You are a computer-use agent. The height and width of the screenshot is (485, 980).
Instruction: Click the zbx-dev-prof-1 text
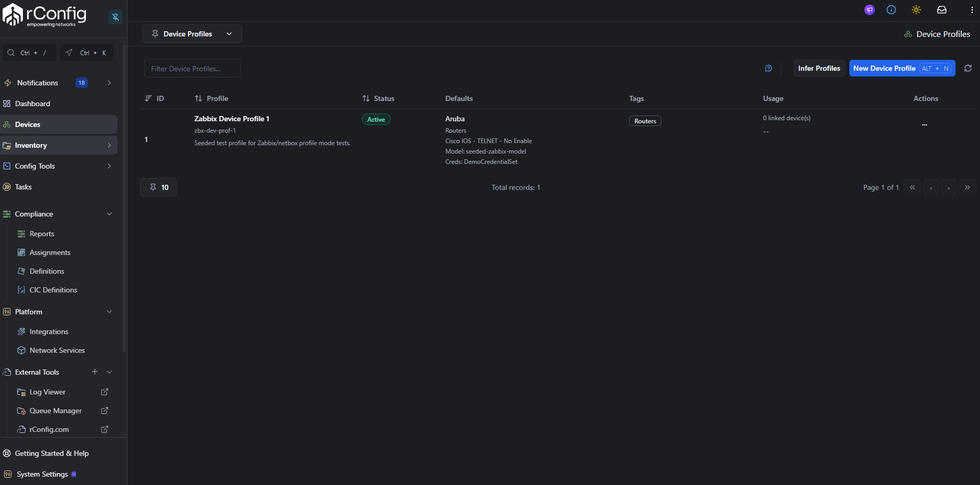[215, 131]
